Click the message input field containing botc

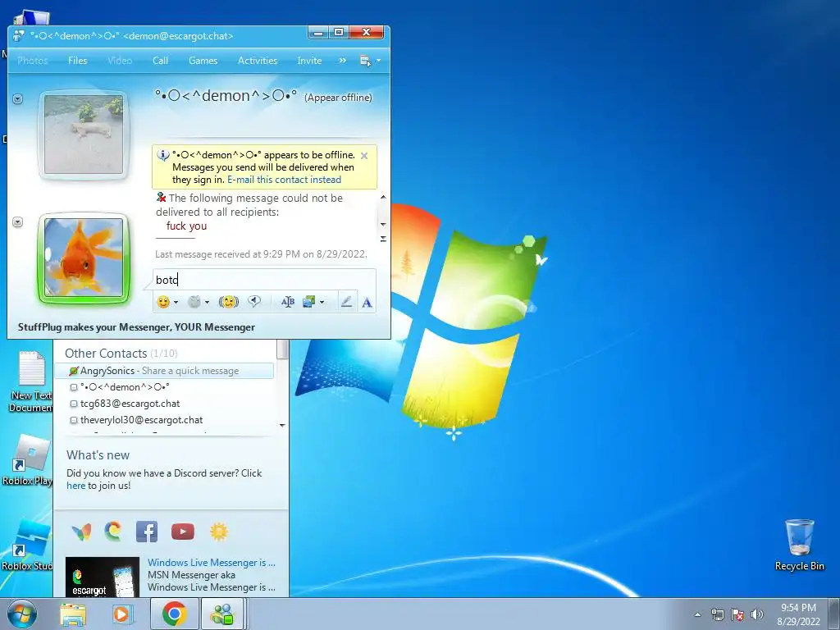tap(264, 280)
